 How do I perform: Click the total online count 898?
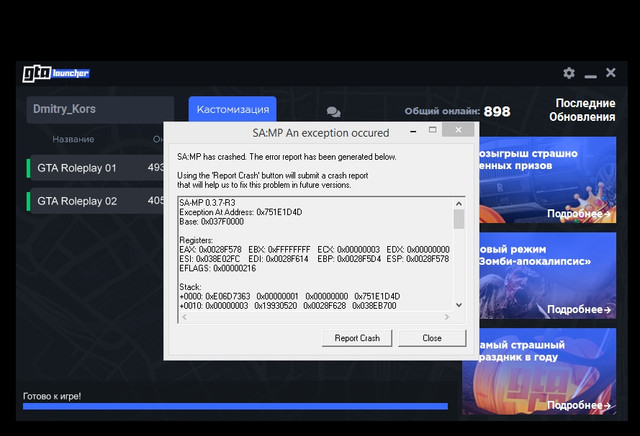(497, 111)
